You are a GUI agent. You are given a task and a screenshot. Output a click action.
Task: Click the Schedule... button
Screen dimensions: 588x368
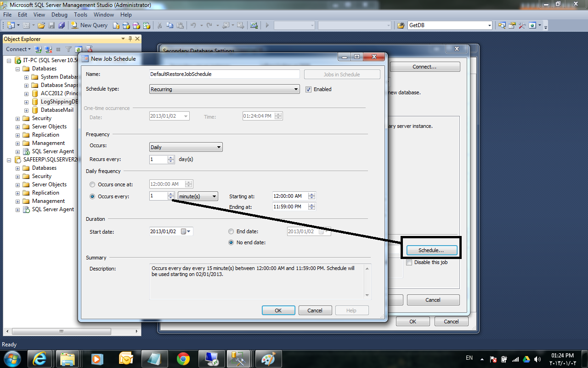(x=432, y=250)
